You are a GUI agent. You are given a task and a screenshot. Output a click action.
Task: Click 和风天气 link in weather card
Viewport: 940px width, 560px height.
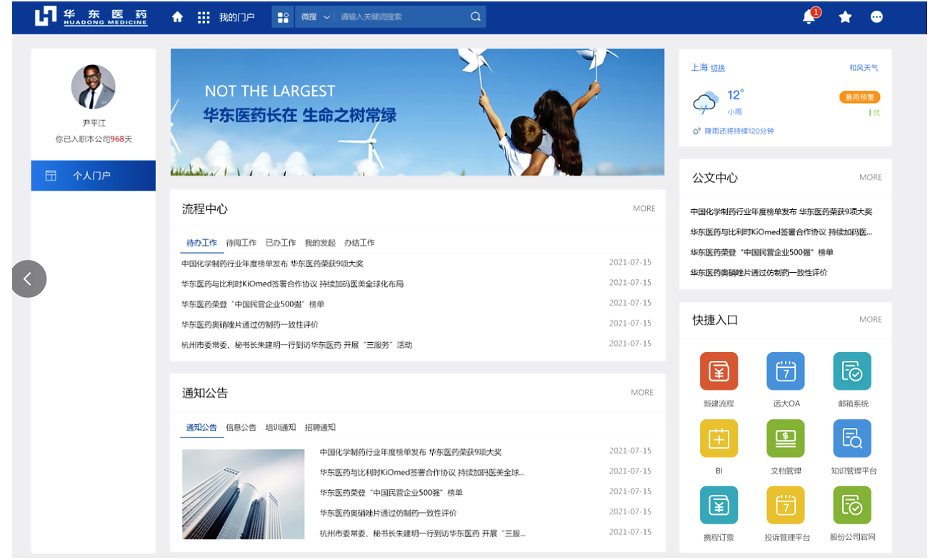(x=863, y=68)
